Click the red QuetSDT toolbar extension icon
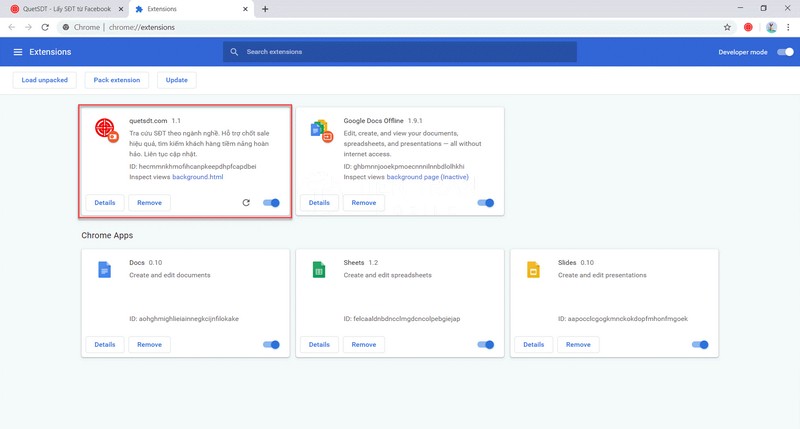The image size is (800, 429). pos(747,27)
